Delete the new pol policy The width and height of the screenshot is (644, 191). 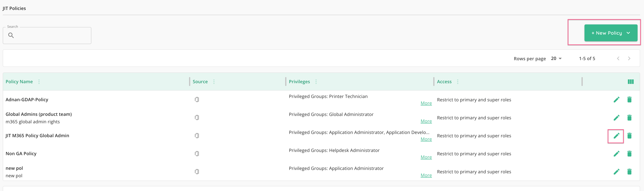pyautogui.click(x=629, y=172)
